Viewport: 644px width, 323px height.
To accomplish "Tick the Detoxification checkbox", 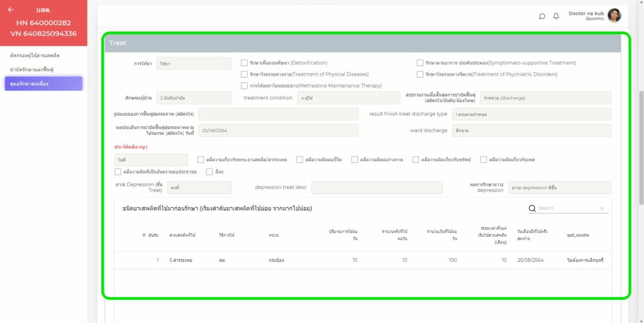I will (245, 63).
